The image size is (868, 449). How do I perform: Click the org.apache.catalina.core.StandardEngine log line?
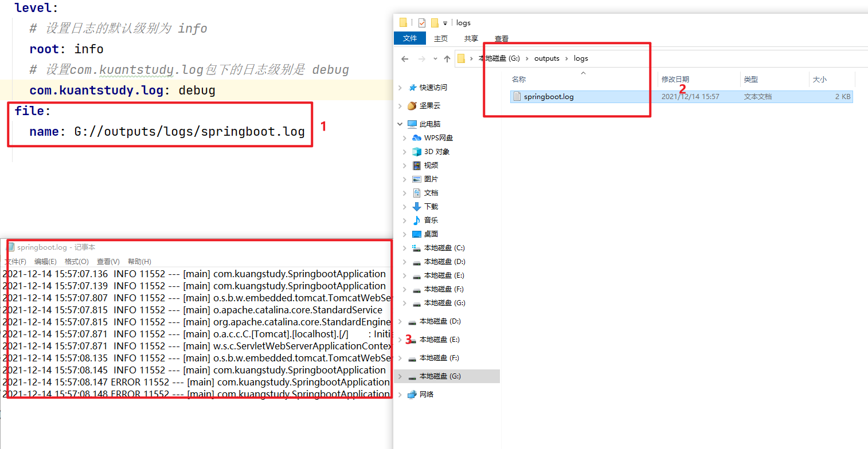tap(197, 322)
